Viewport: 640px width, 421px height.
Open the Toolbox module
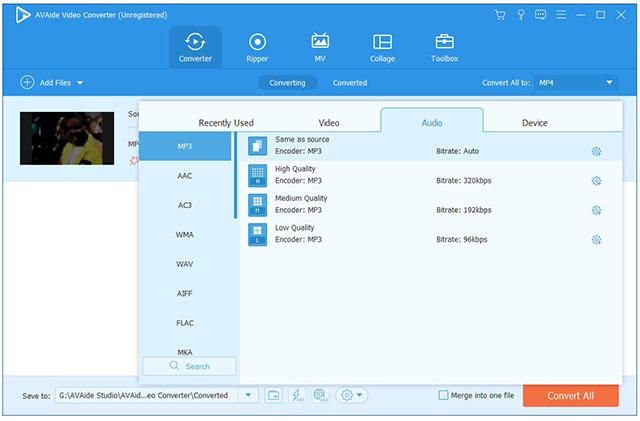pyautogui.click(x=444, y=47)
